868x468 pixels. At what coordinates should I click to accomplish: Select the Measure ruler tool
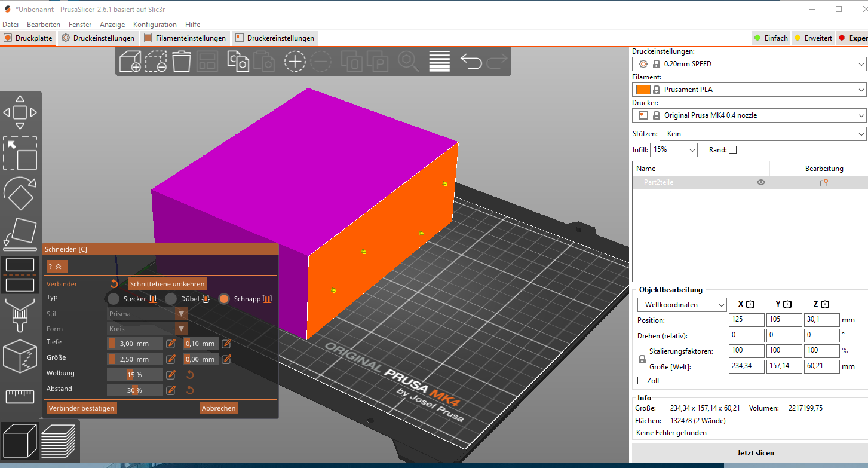coord(20,396)
